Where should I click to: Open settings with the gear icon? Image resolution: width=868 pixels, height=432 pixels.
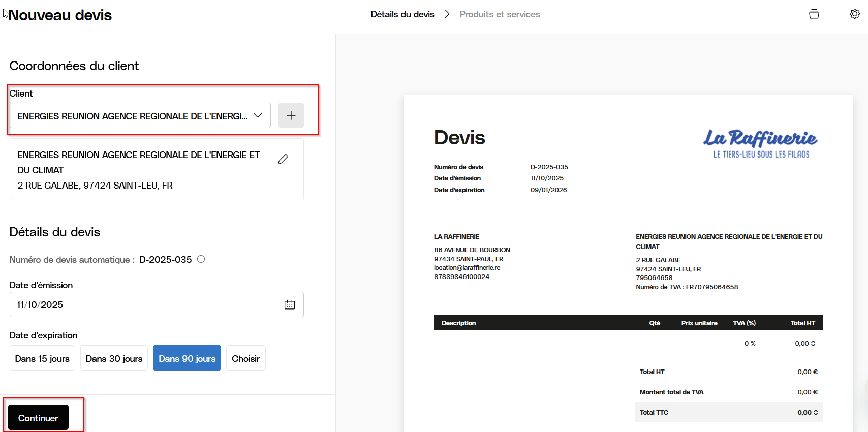point(854,14)
